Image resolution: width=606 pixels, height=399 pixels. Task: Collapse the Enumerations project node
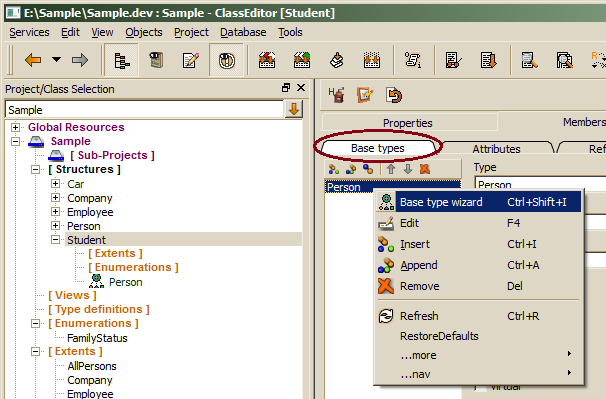pos(36,323)
